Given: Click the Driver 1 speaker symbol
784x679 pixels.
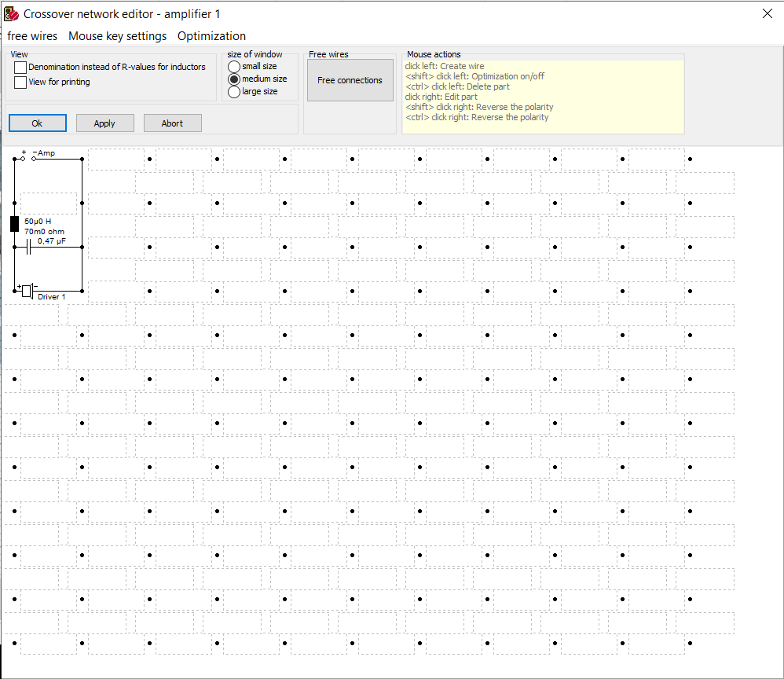Looking at the screenshot, I should point(27,292).
